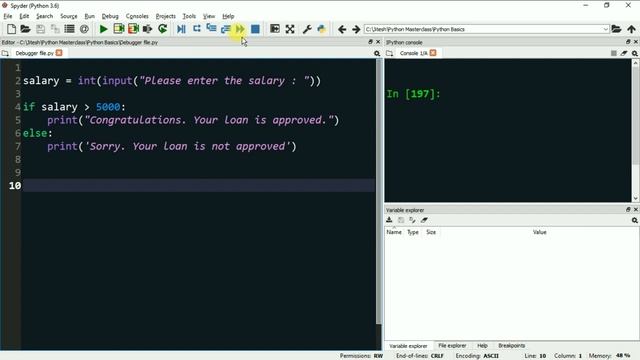Expand the working directory path dropdown
640x360 pixels.
[x=605, y=29]
